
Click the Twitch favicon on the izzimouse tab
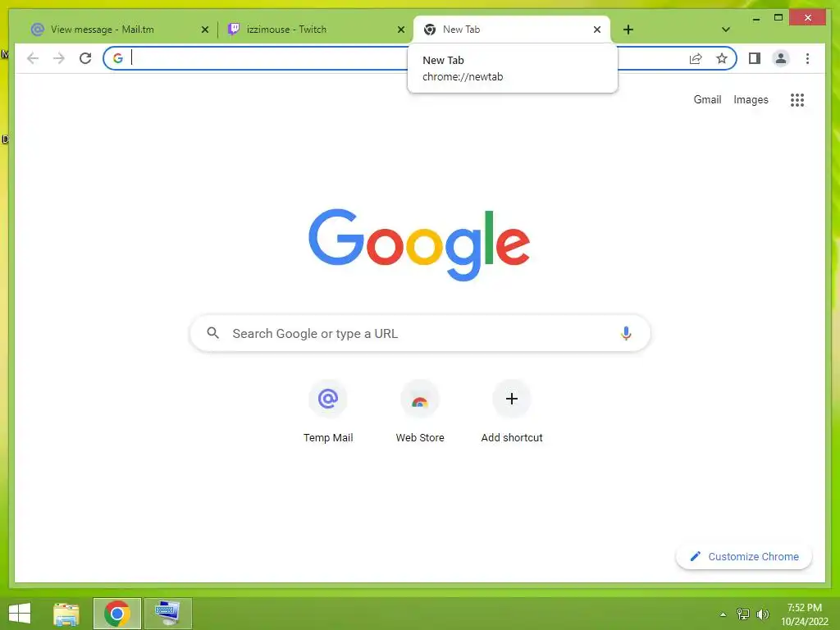point(234,29)
